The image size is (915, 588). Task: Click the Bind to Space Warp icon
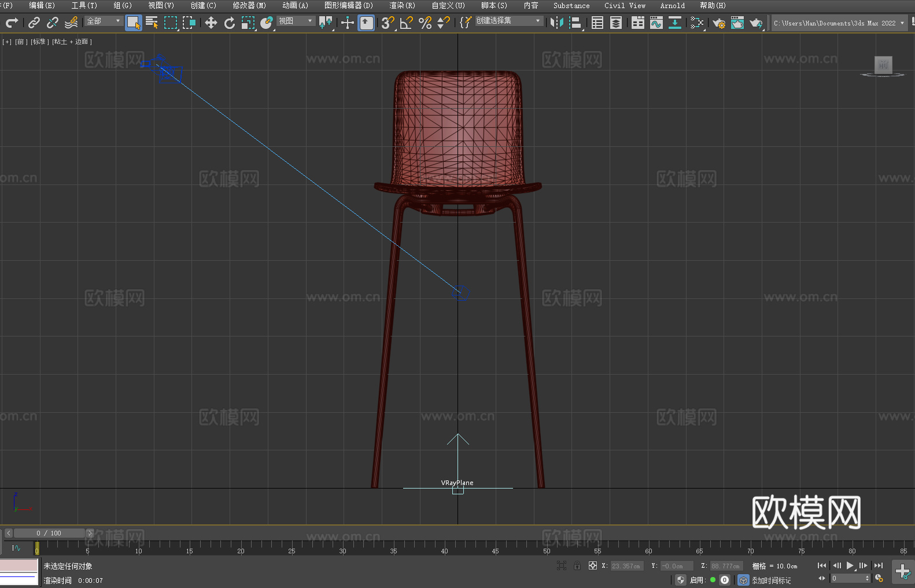pyautogui.click(x=71, y=23)
